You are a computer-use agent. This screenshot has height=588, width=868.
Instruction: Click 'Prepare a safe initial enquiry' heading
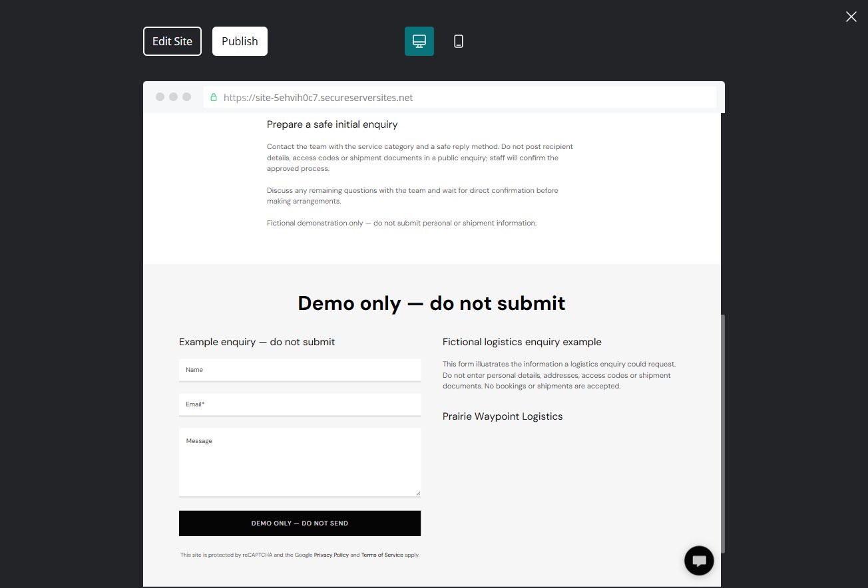point(332,124)
